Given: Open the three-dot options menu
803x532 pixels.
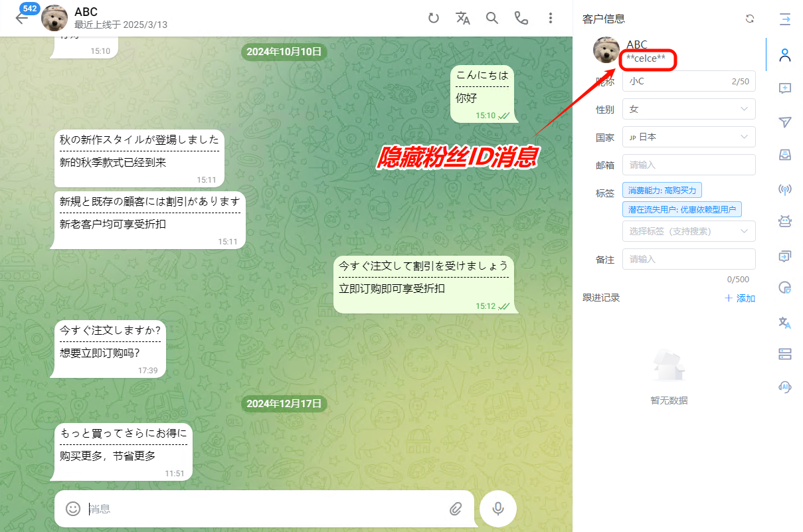Looking at the screenshot, I should click(551, 18).
